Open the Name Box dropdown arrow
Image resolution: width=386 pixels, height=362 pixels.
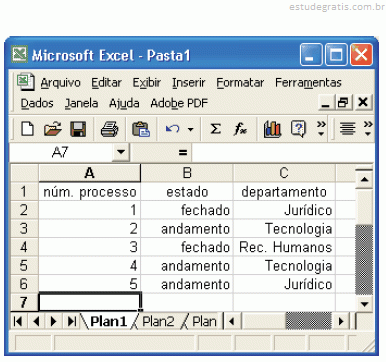pos(121,152)
